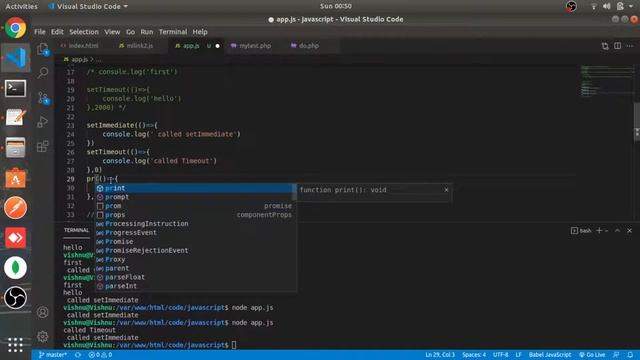
Task: Change encoding via UTF-8 status item
Action: pyautogui.click(x=500, y=355)
